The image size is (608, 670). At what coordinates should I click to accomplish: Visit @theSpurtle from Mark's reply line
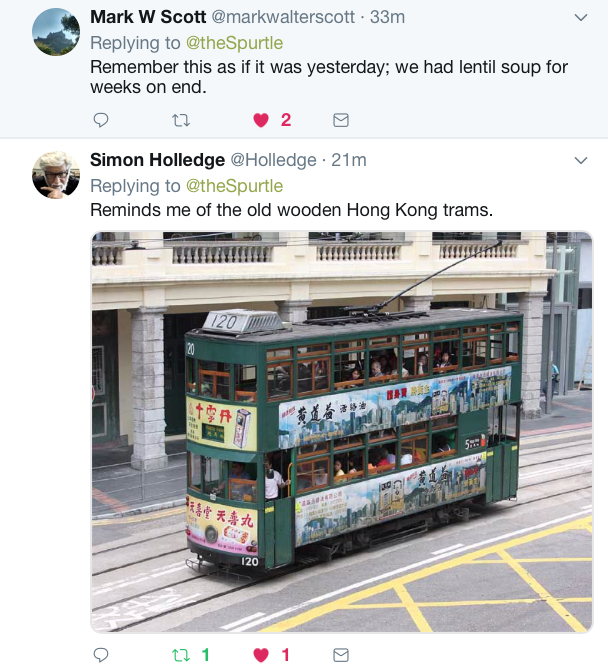click(x=234, y=43)
